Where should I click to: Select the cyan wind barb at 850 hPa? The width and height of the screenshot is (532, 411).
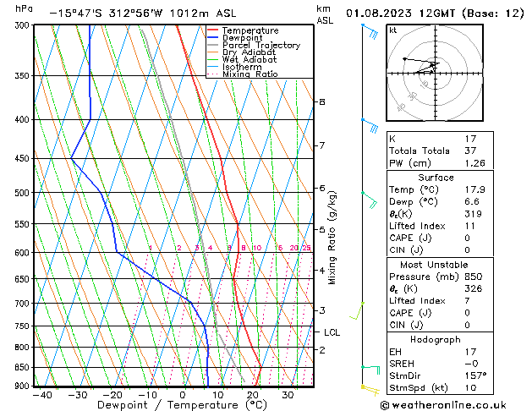point(370,369)
